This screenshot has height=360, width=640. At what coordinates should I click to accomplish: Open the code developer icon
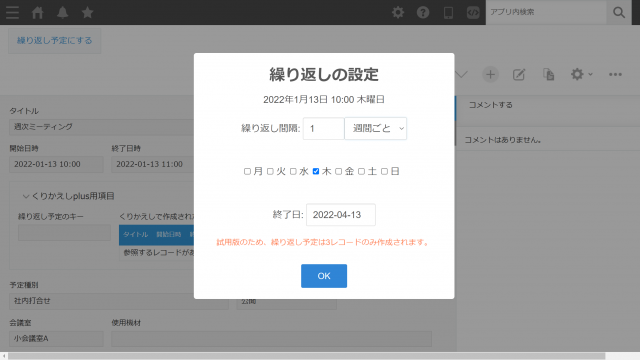[473, 12]
